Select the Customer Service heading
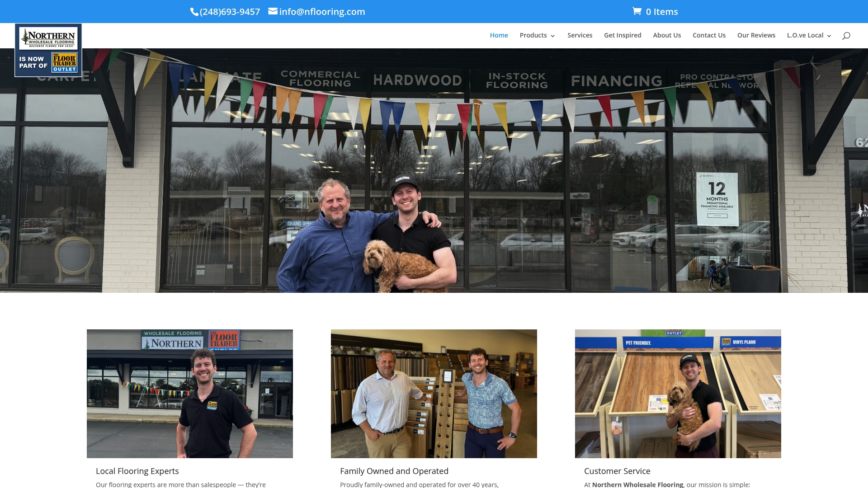Viewport: 868px width, 488px height. (617, 471)
